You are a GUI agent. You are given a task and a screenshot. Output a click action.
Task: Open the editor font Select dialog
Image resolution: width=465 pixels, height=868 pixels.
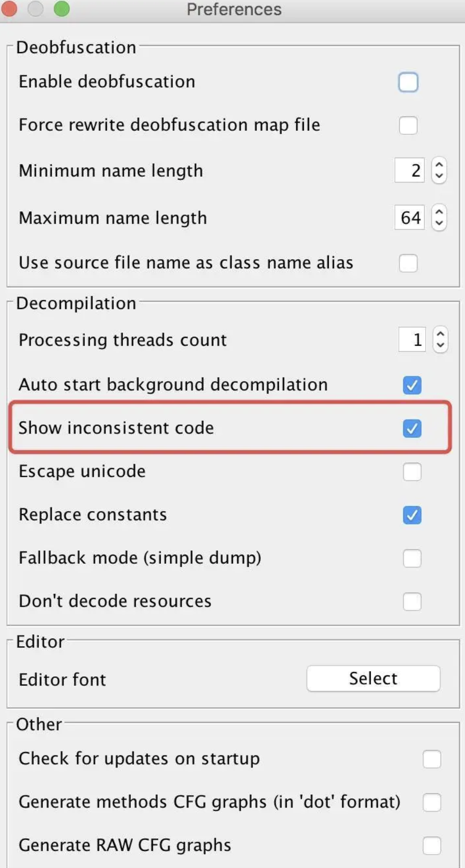[373, 678]
